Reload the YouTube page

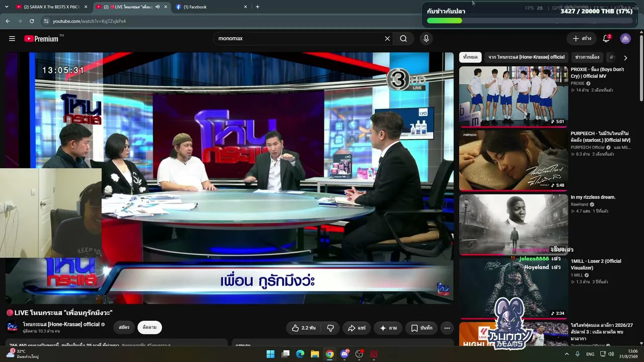(x=32, y=21)
